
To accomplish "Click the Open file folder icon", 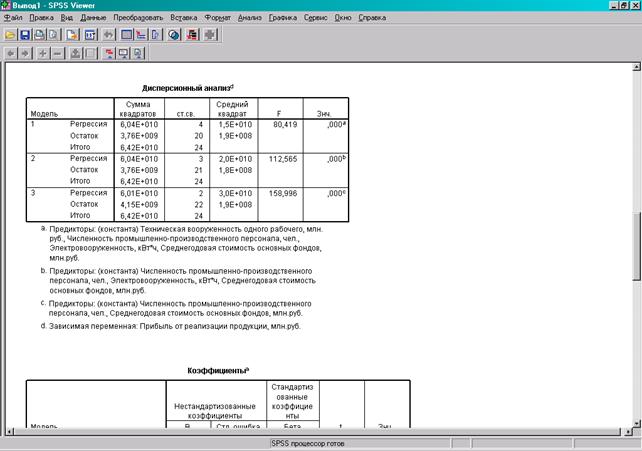I will pyautogui.click(x=10, y=35).
